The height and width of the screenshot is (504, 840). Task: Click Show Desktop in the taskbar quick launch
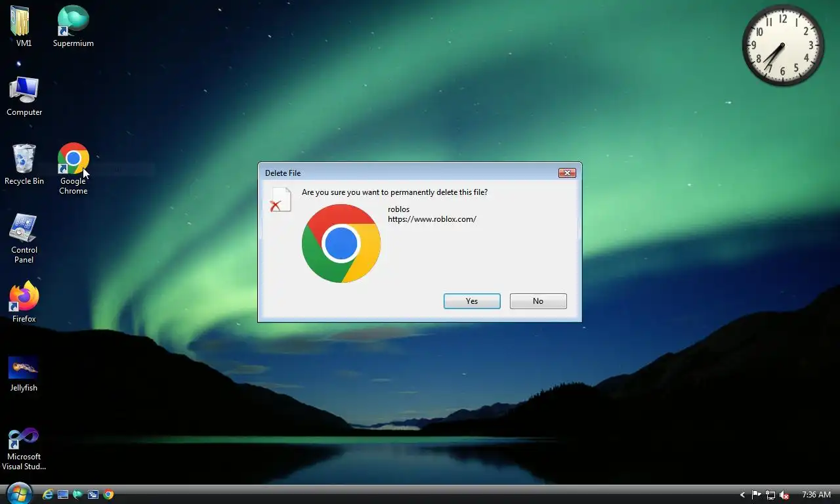63,495
